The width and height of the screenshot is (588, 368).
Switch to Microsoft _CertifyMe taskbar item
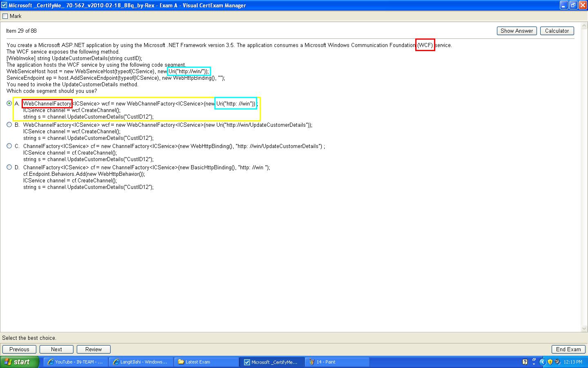272,362
